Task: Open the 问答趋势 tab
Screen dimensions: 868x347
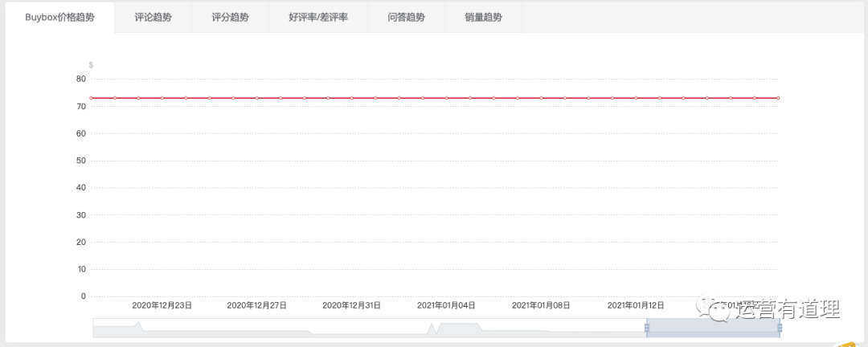Action: click(406, 18)
